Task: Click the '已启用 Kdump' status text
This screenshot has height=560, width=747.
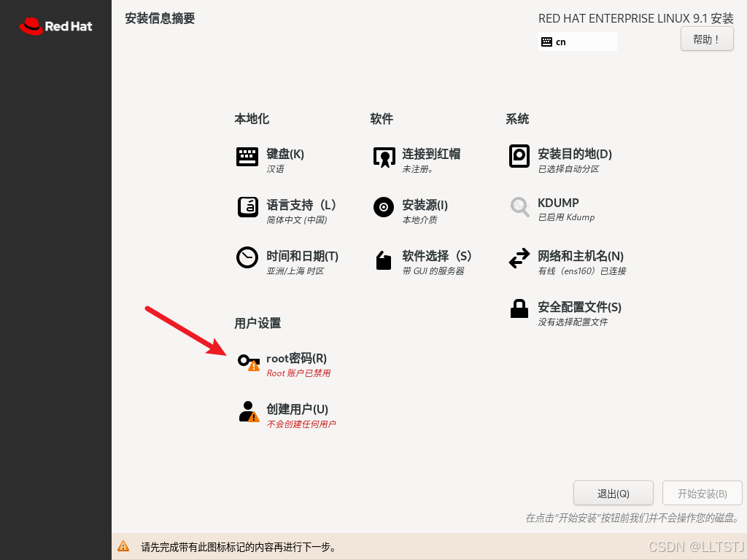Action: click(x=566, y=217)
